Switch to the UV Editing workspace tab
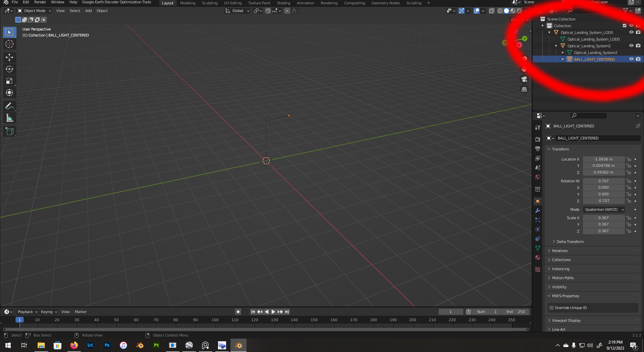The width and height of the screenshot is (644, 352). click(233, 3)
